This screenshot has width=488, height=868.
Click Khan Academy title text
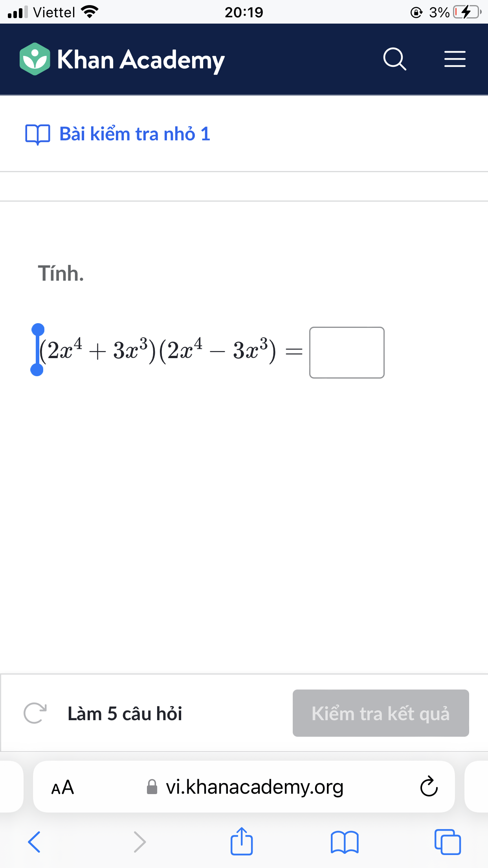[x=141, y=60]
